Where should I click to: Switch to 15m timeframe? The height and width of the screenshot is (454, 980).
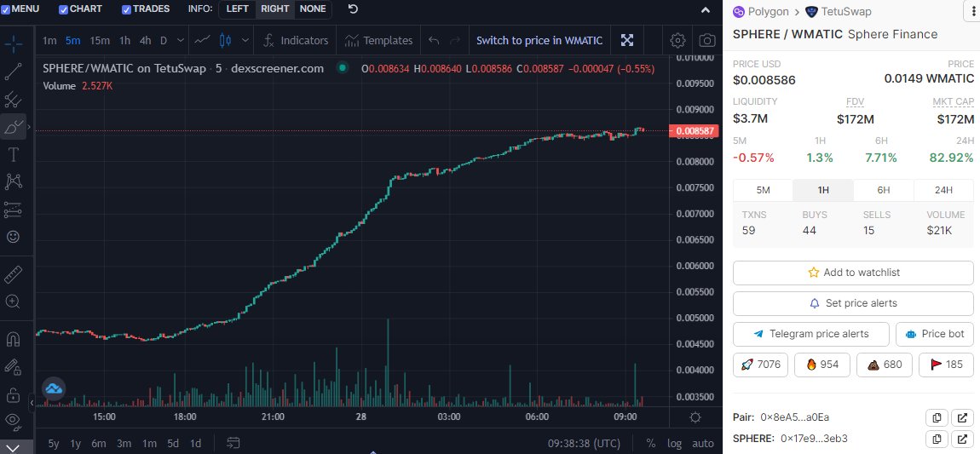point(100,41)
